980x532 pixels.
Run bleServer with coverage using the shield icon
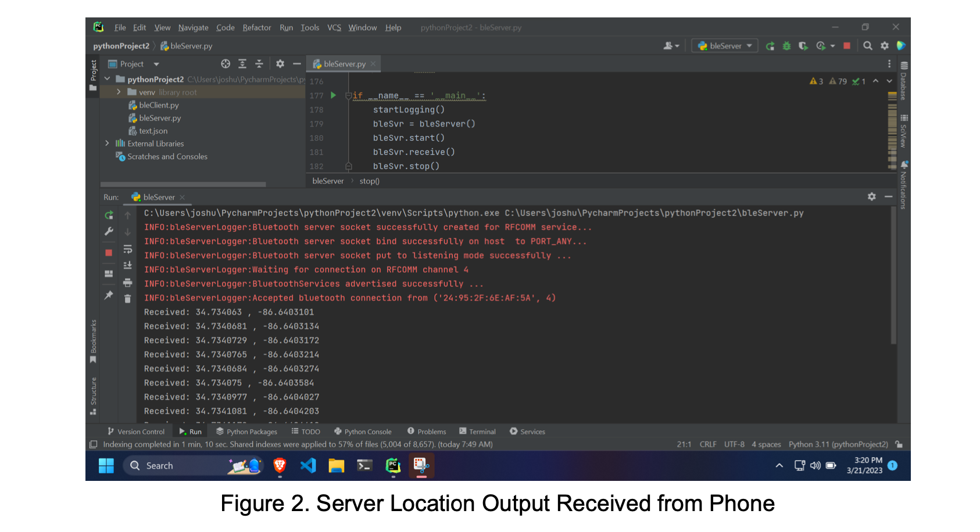(804, 45)
